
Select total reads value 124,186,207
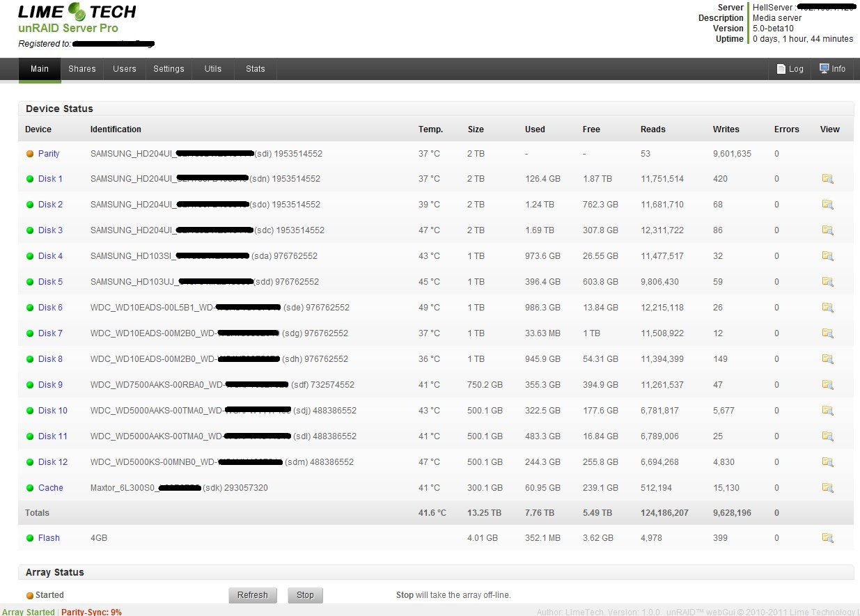(x=664, y=513)
